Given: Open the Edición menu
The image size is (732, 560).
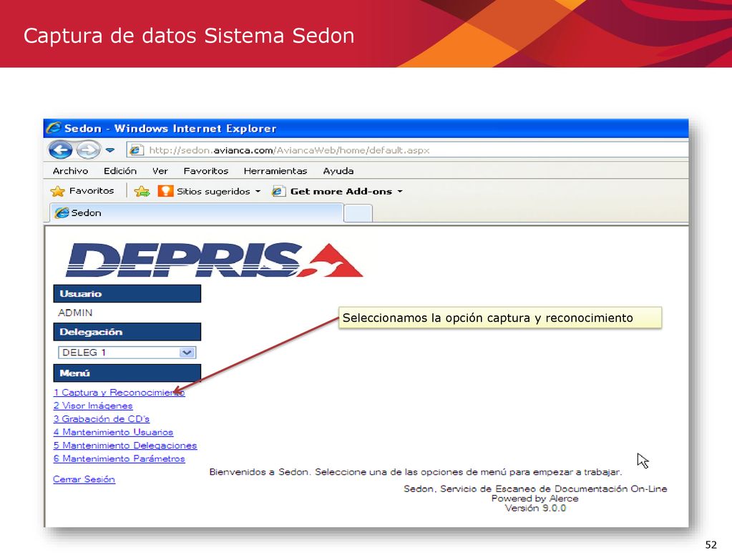Looking at the screenshot, I should (x=120, y=171).
